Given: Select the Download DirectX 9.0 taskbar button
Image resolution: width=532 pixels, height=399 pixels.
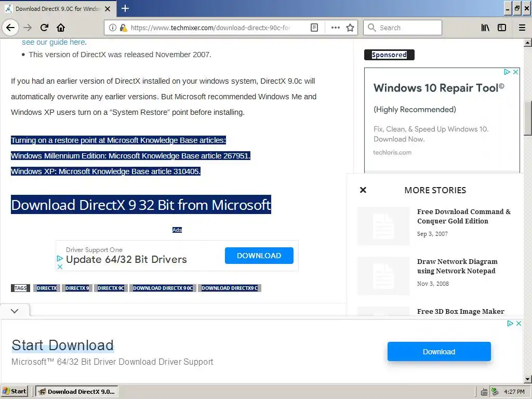Looking at the screenshot, I should 77,392.
